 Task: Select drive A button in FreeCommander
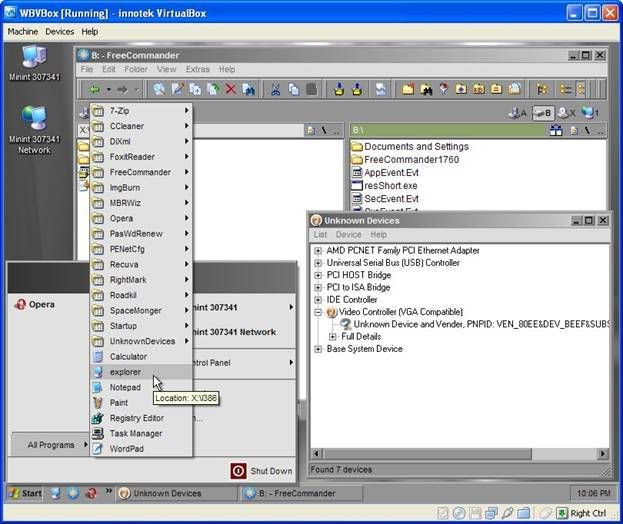518,113
